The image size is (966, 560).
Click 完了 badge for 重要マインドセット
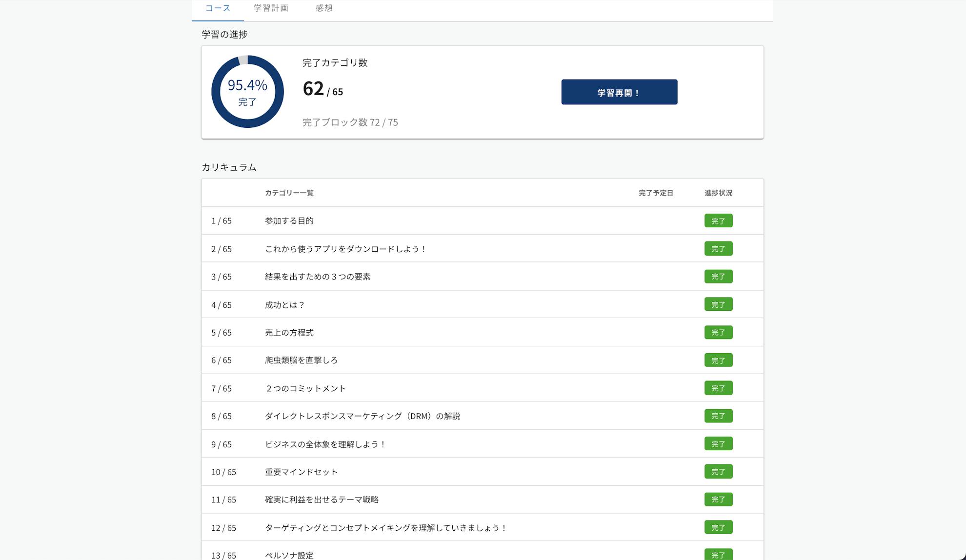tap(718, 472)
